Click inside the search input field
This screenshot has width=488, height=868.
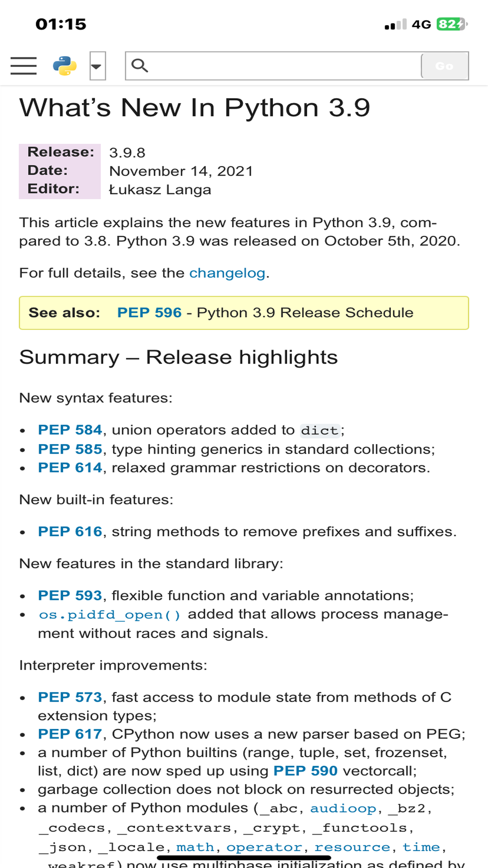275,65
